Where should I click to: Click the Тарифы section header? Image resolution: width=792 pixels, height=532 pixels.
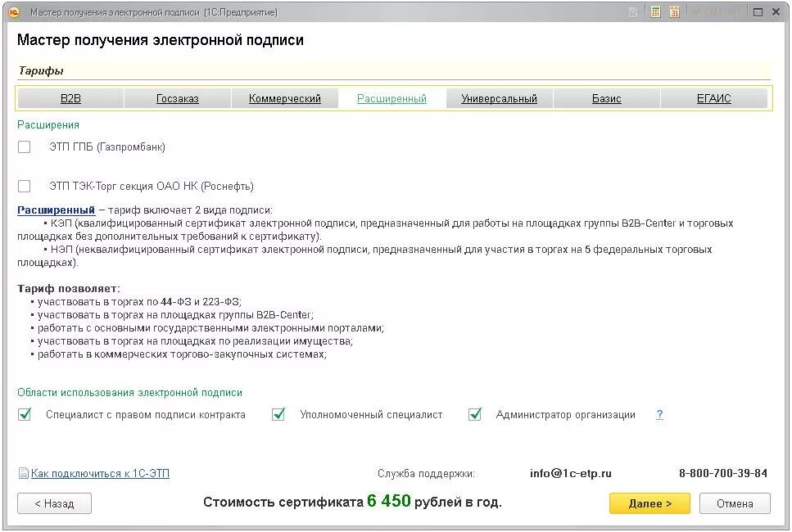(41, 70)
